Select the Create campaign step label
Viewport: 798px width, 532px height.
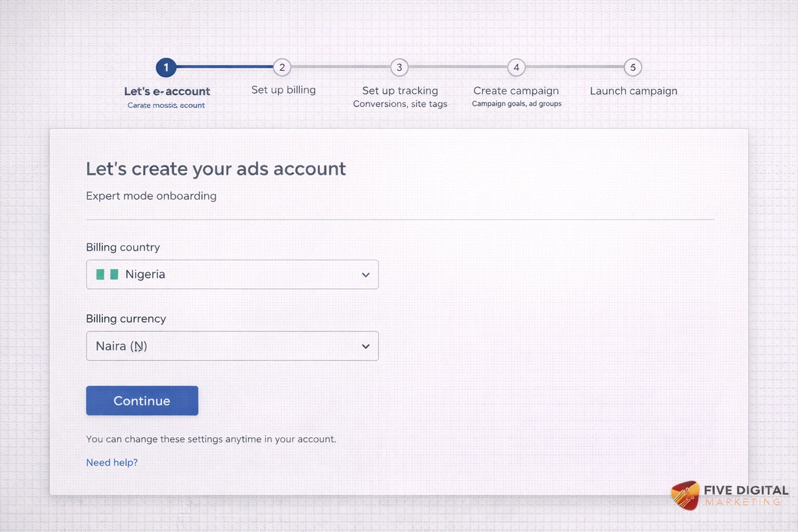pos(516,90)
